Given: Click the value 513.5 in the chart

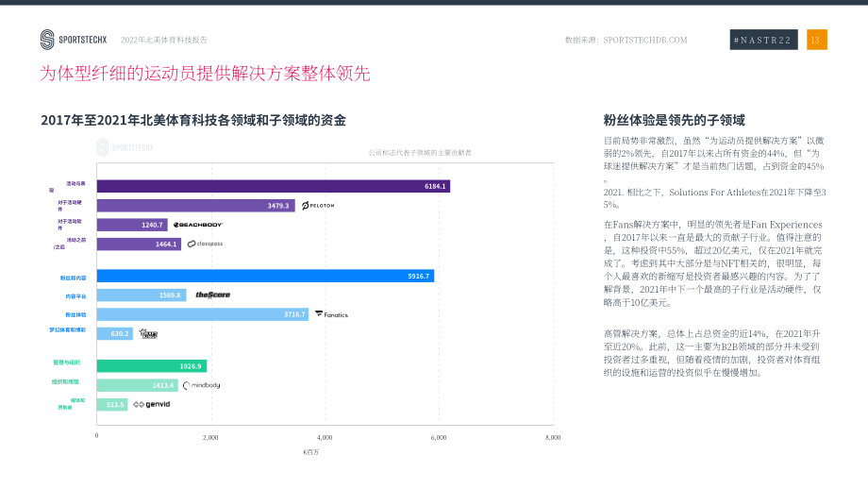Looking at the screenshot, I should click(115, 405).
